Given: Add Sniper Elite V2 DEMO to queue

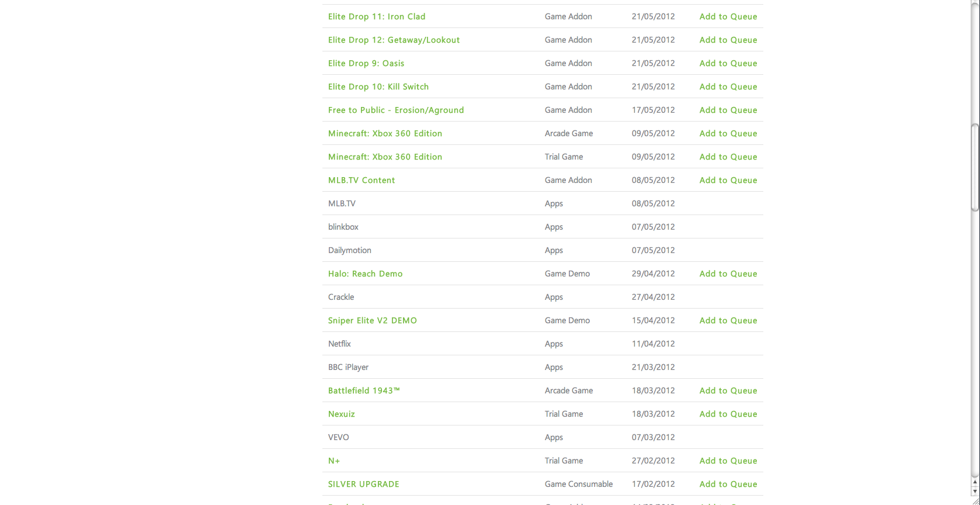Looking at the screenshot, I should pyautogui.click(x=728, y=320).
